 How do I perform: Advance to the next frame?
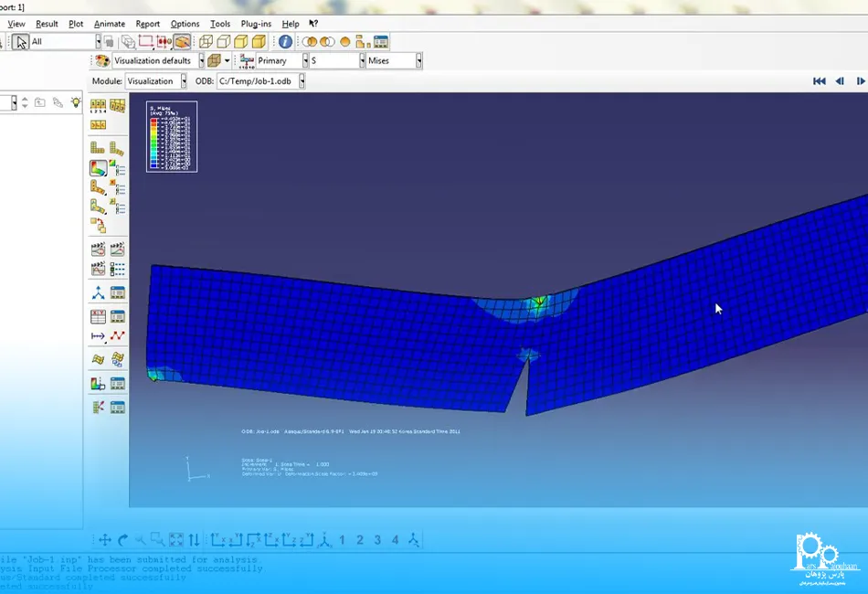pos(861,81)
